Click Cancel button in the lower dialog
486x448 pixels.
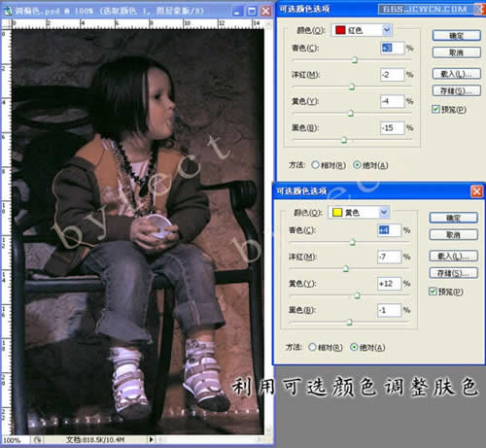tap(453, 234)
